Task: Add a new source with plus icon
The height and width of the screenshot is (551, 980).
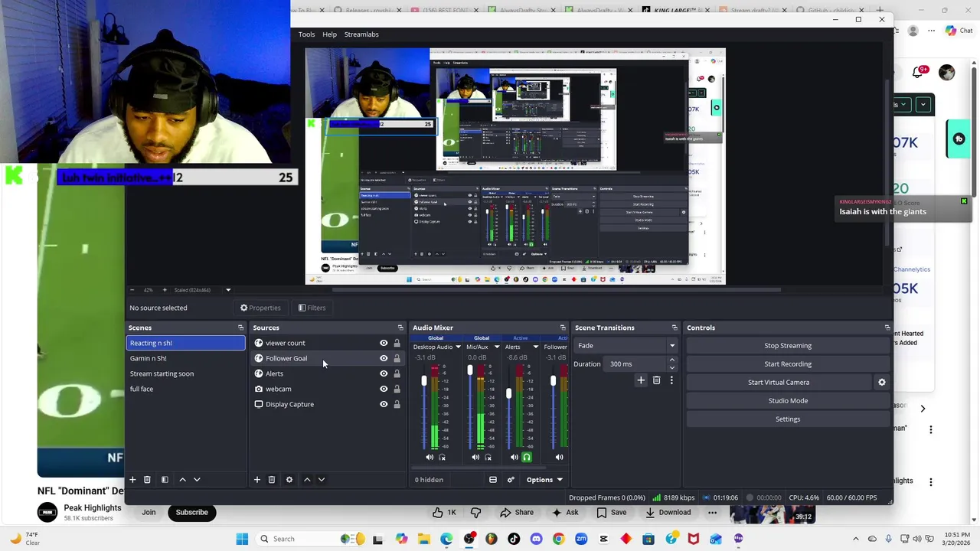Action: (257, 480)
